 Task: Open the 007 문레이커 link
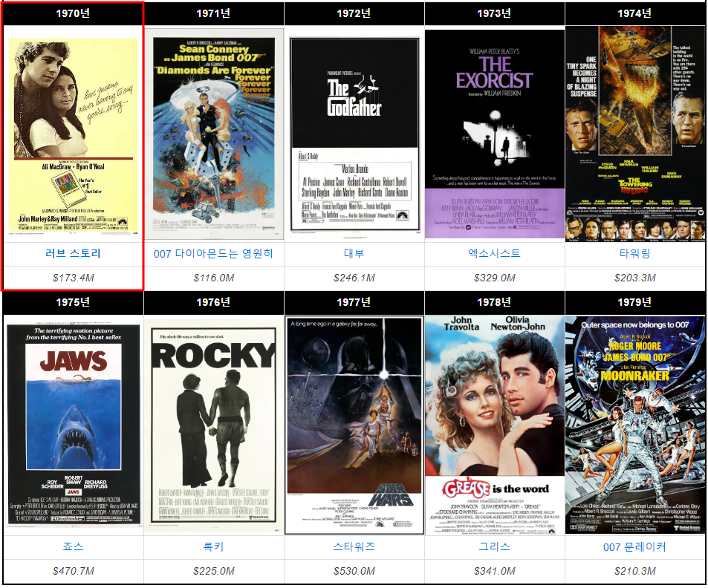635,547
